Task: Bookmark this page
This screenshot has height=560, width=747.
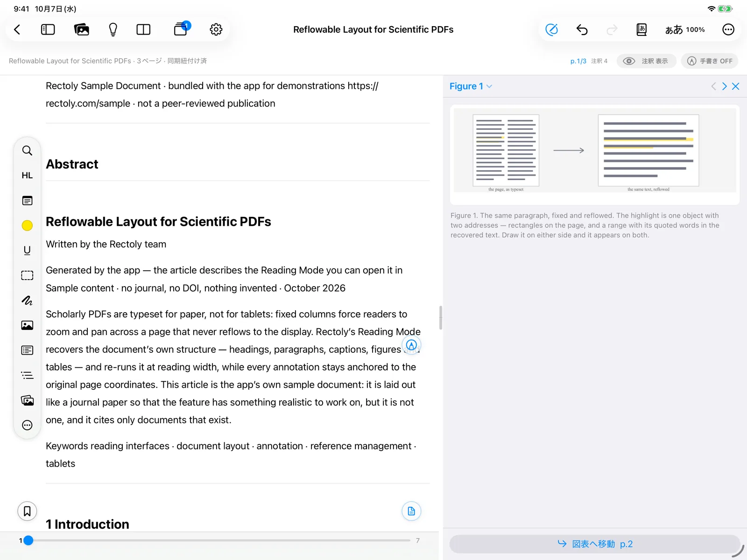Action: point(27,511)
